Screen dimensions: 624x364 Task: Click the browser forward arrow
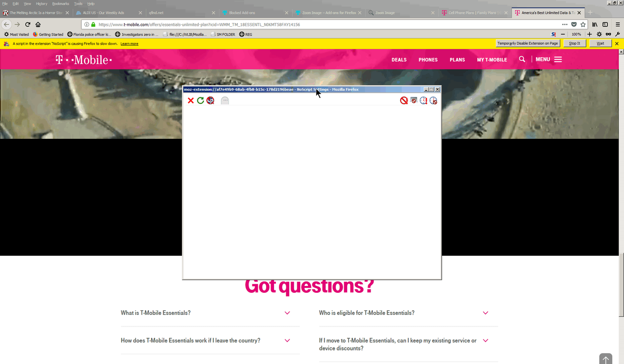[x=17, y=24]
